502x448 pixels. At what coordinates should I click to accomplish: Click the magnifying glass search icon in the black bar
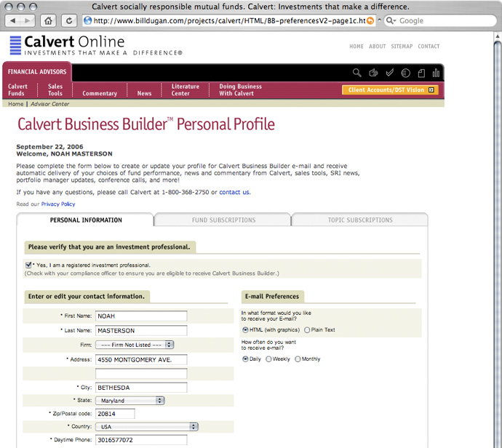(357, 73)
